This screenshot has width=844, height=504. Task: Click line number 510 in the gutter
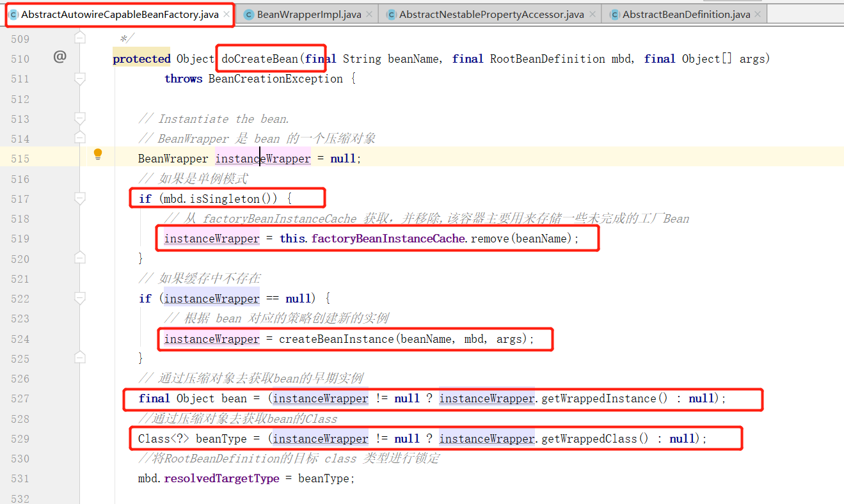[20, 59]
